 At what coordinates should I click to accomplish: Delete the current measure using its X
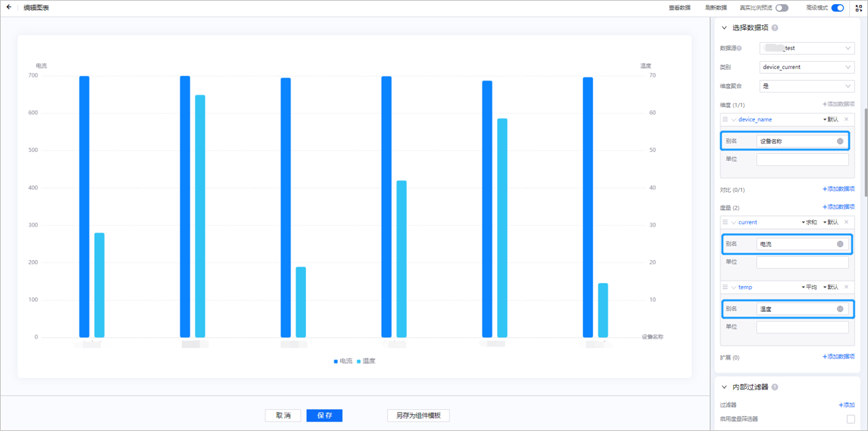(846, 222)
